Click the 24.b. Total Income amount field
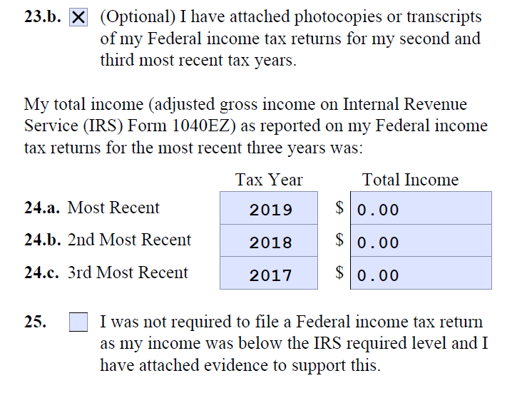The image size is (532, 403). pyautogui.click(x=421, y=240)
